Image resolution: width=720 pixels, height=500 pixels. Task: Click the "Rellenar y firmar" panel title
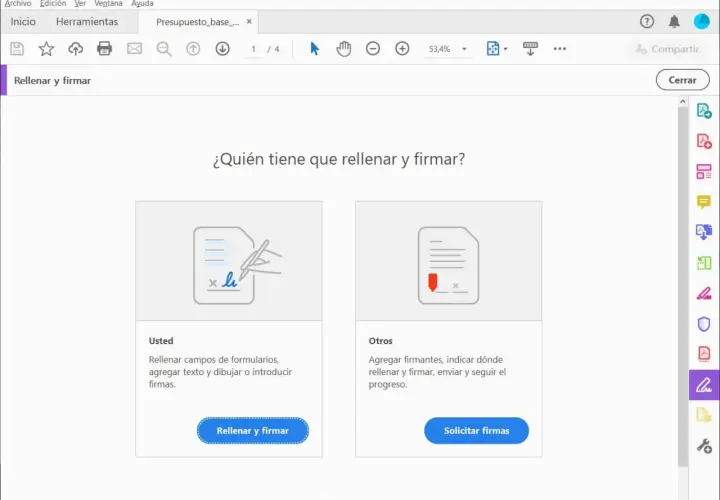coord(52,80)
